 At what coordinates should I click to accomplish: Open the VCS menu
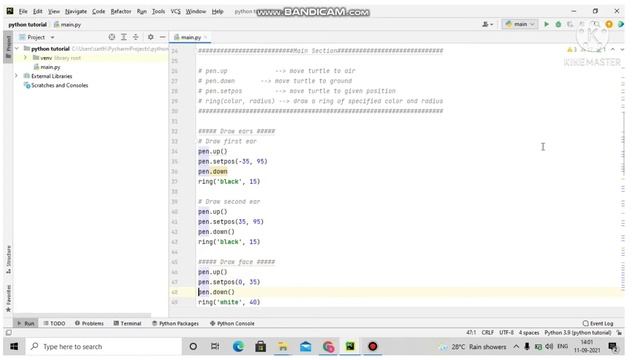tap(176, 11)
